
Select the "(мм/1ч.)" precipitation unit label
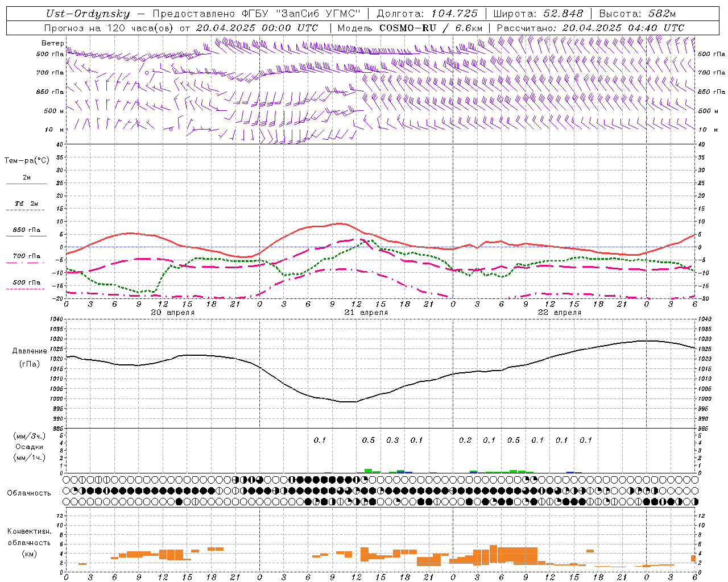click(x=30, y=458)
